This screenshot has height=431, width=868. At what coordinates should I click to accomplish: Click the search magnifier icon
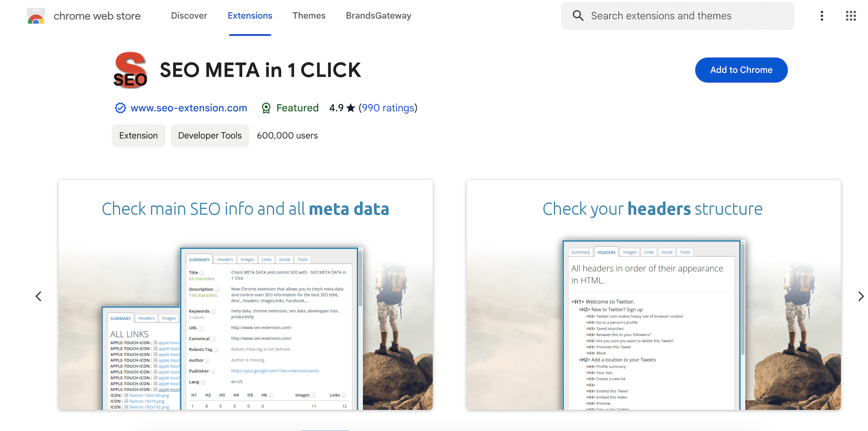point(578,16)
